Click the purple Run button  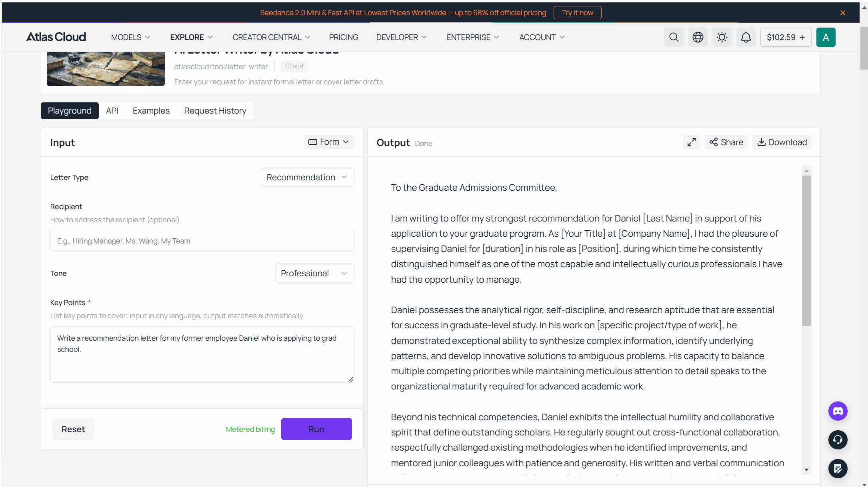click(316, 429)
